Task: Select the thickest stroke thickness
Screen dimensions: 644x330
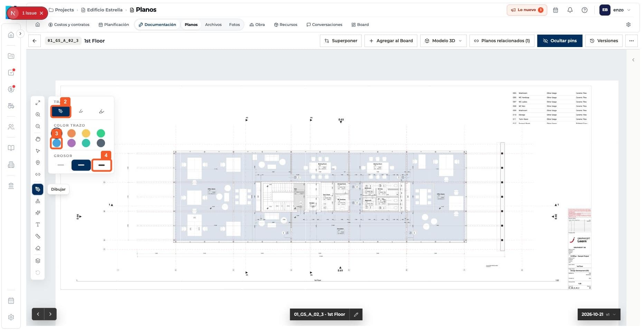Action: coord(102,165)
